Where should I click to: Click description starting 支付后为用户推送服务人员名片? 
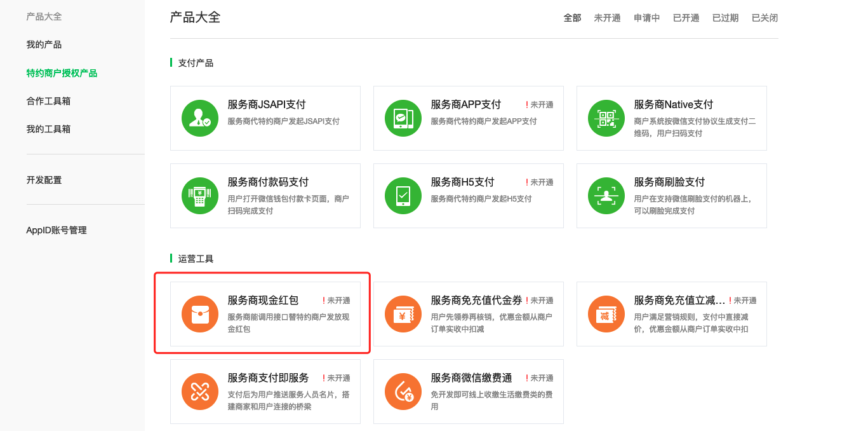pos(288,400)
